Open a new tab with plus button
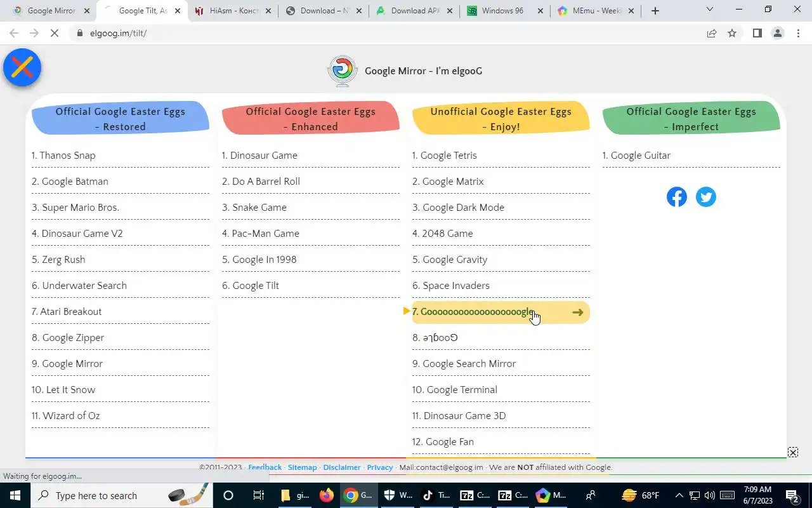 (655, 11)
